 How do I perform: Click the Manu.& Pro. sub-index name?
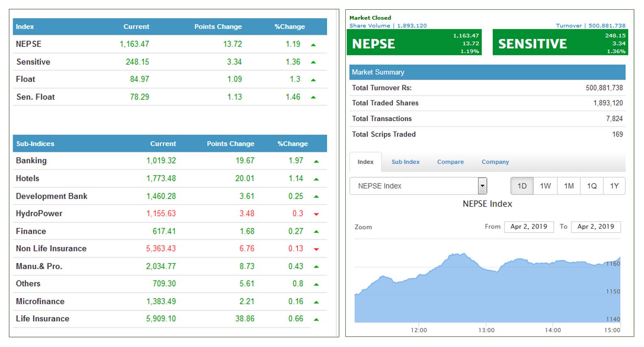click(39, 266)
